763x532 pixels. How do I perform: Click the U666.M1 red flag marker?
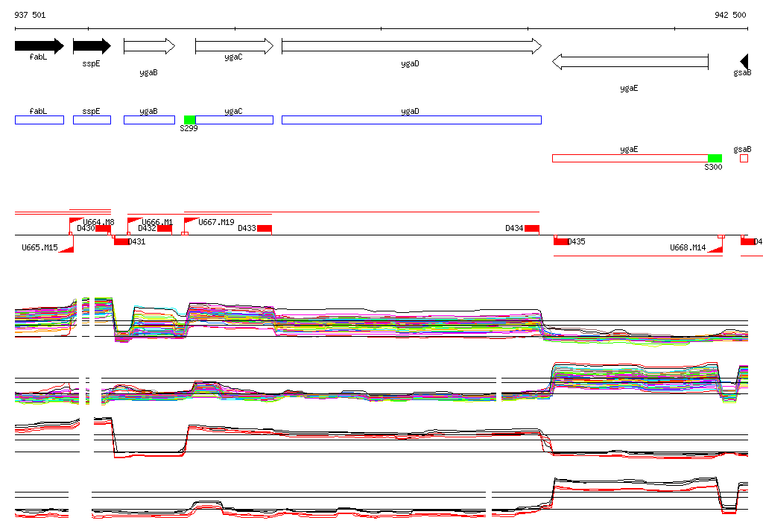135,221
